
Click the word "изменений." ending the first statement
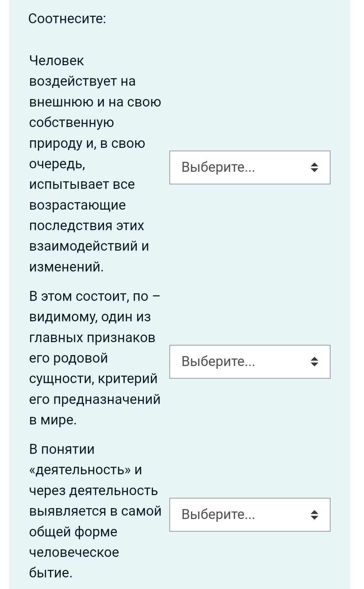[x=66, y=267]
